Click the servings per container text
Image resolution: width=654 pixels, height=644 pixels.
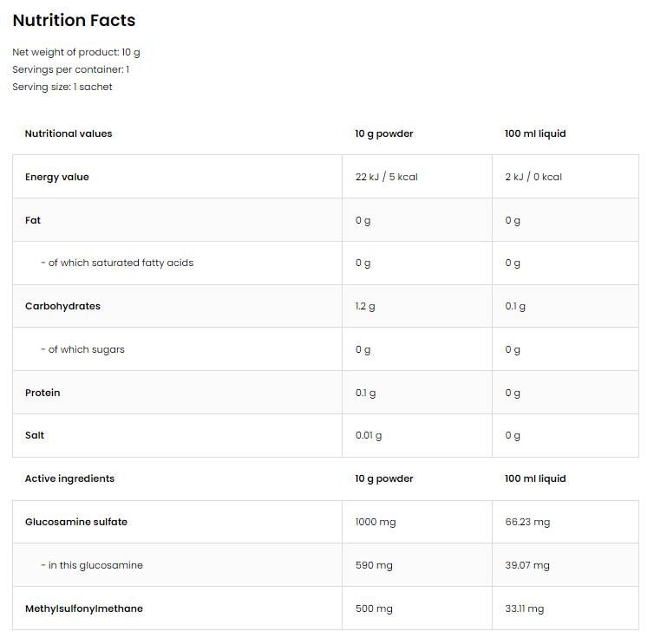(x=70, y=69)
